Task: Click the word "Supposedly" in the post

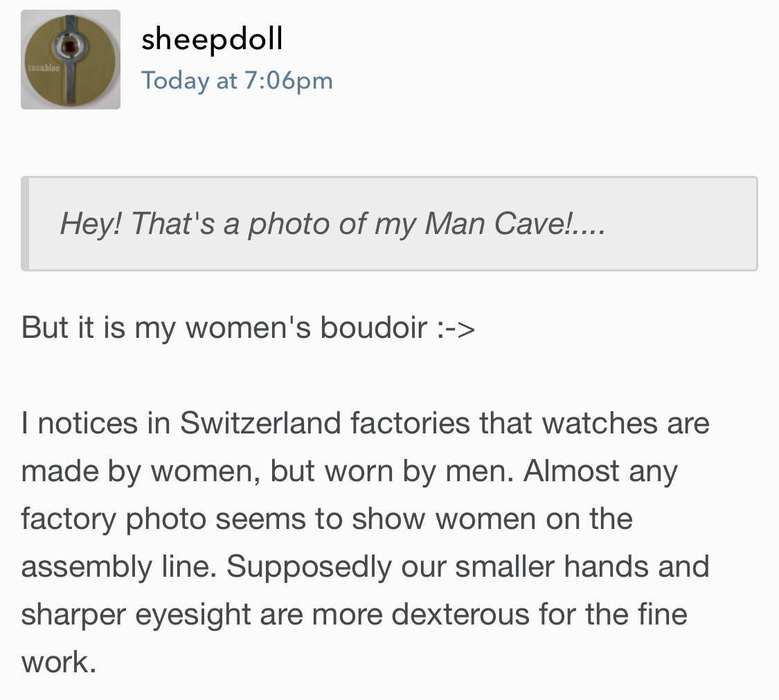Action: [x=308, y=567]
